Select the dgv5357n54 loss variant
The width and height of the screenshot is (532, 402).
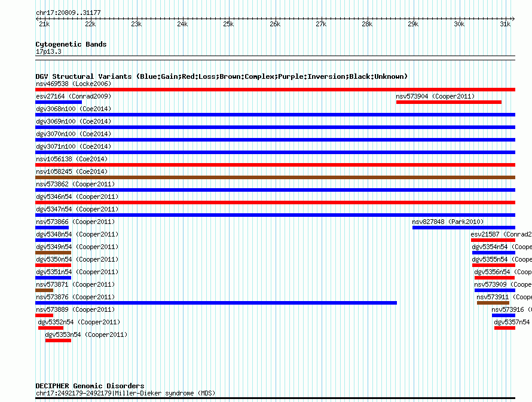click(505, 328)
